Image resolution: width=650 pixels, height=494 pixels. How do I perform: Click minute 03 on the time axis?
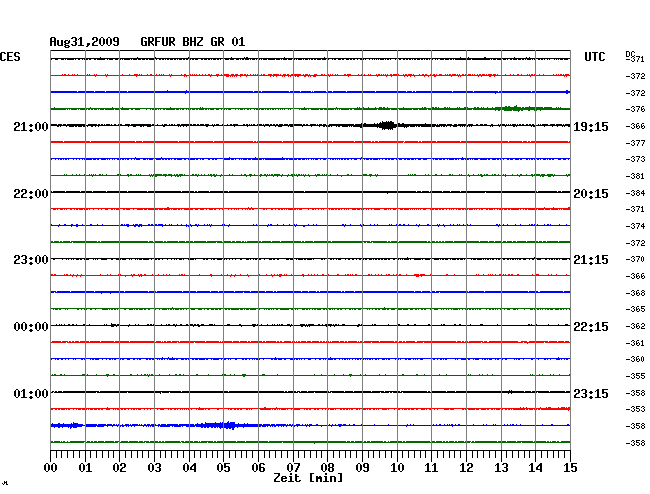point(154,468)
